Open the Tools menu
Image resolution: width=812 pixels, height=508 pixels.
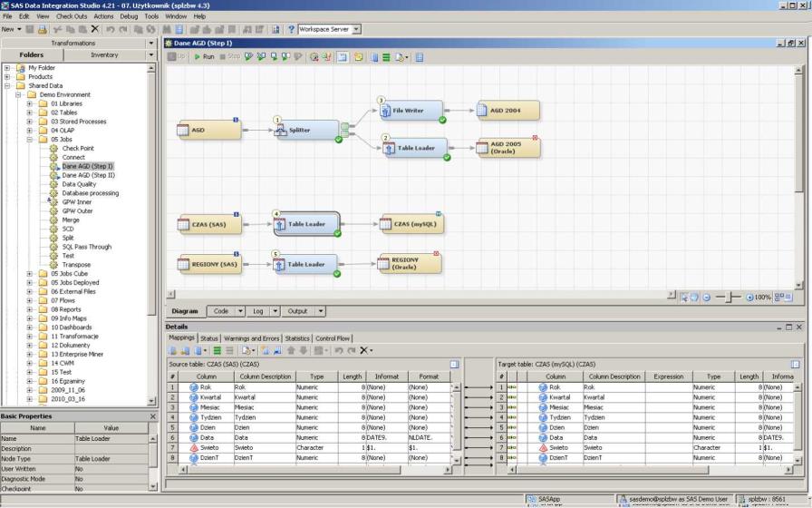151,16
